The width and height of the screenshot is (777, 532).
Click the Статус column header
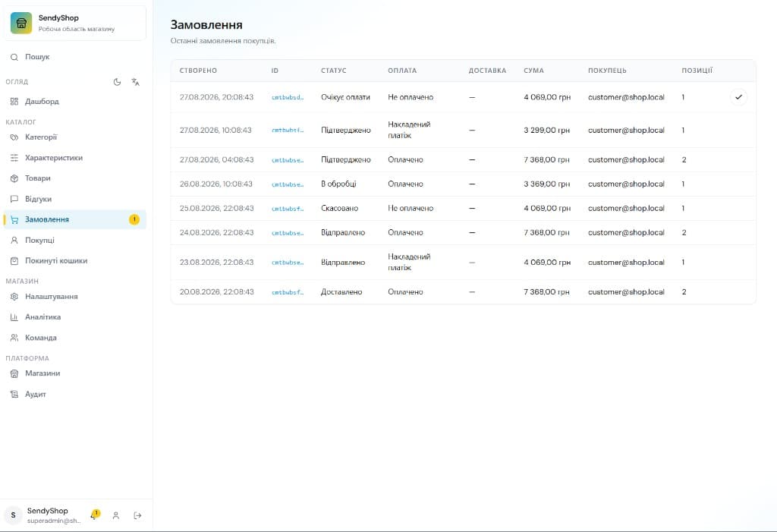(x=334, y=71)
